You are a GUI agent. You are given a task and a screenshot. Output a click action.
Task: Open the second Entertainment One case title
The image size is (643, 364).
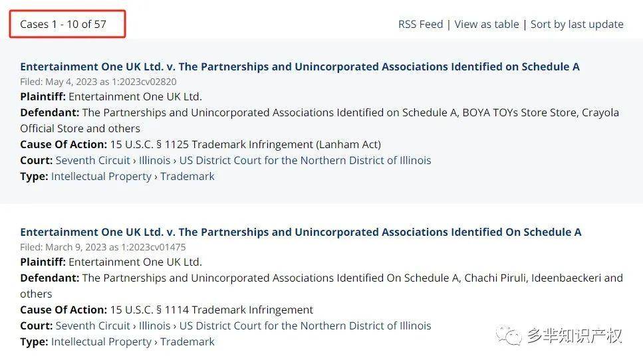coord(301,232)
